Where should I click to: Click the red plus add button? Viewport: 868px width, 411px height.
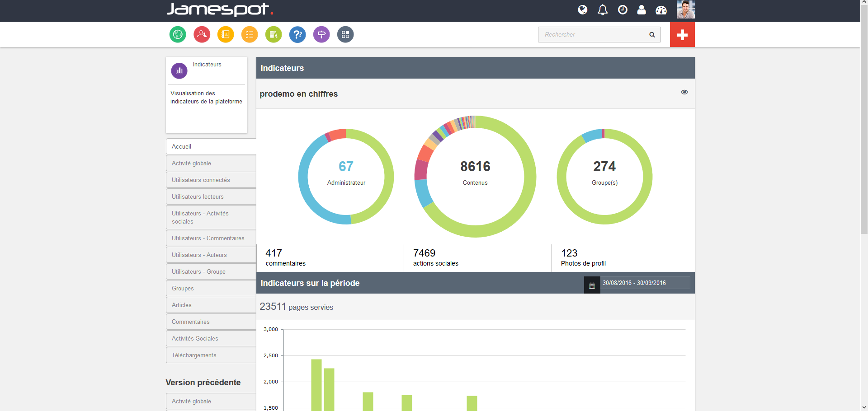(x=682, y=35)
